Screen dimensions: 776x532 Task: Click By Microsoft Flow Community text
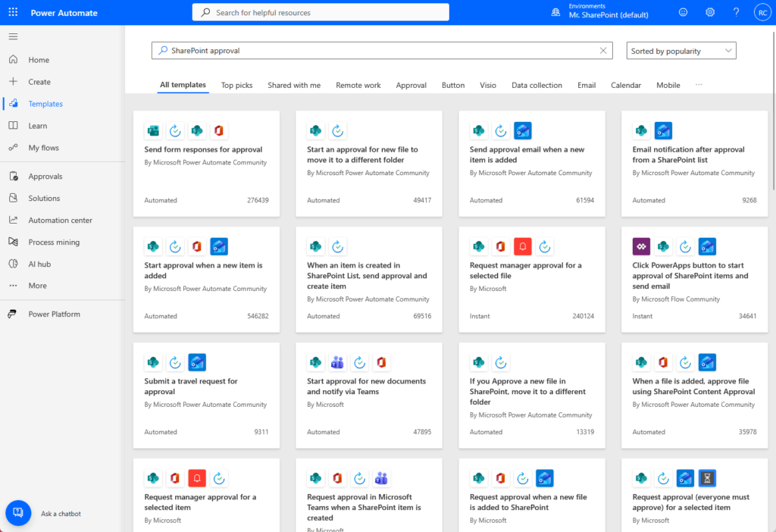[675, 299]
